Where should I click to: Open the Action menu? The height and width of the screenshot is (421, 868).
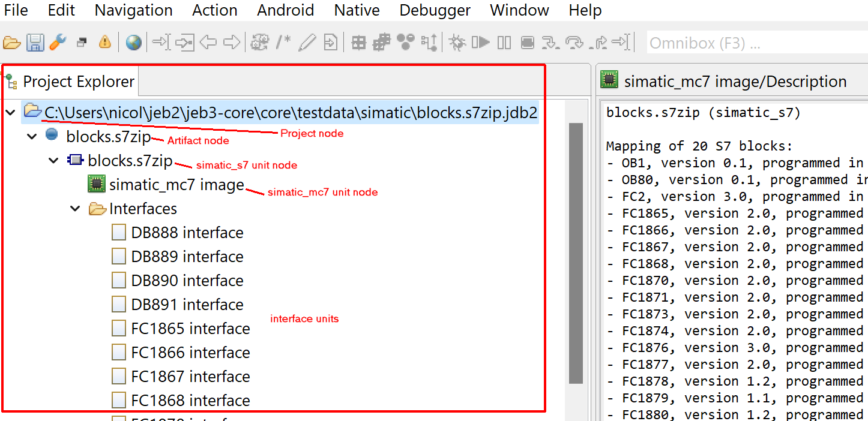(215, 10)
